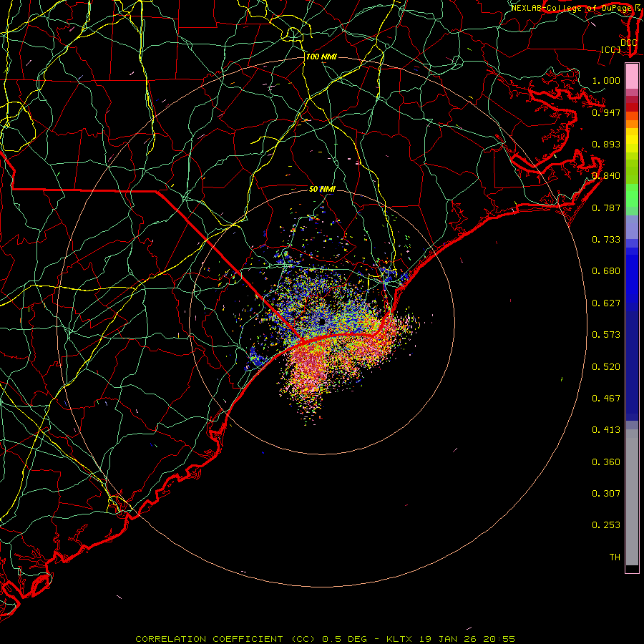Pick the light pink band of the color bar

632,76
